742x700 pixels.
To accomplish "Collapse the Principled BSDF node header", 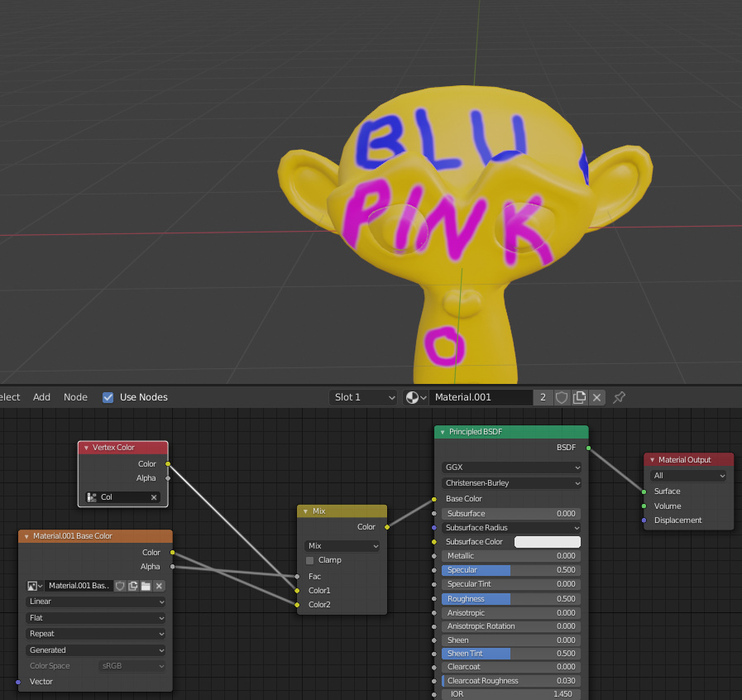I will [440, 431].
